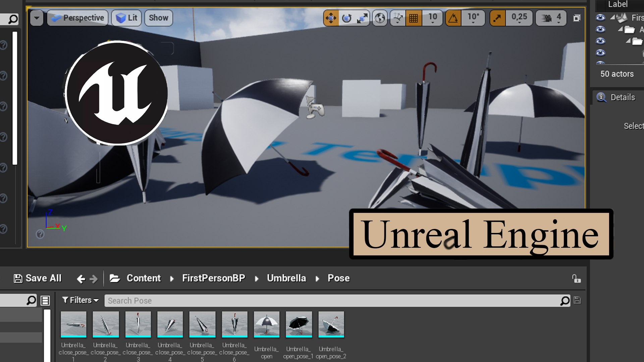Select Umbrella_open asset thumbnail
644x362 pixels.
pyautogui.click(x=267, y=324)
